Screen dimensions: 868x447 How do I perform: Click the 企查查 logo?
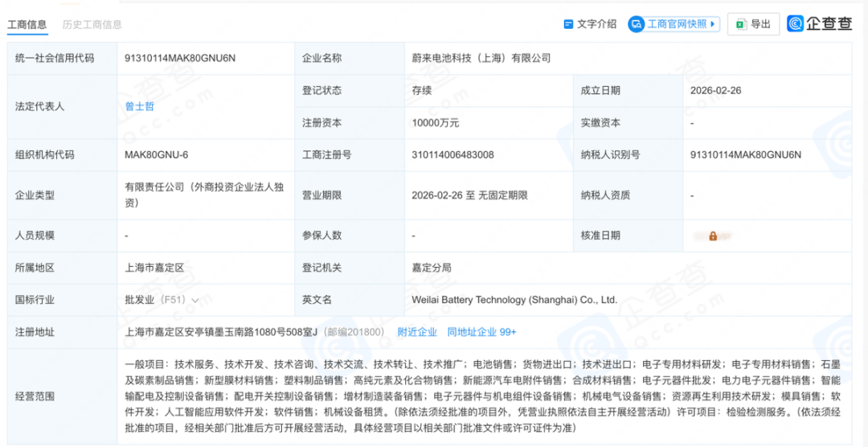[820, 23]
